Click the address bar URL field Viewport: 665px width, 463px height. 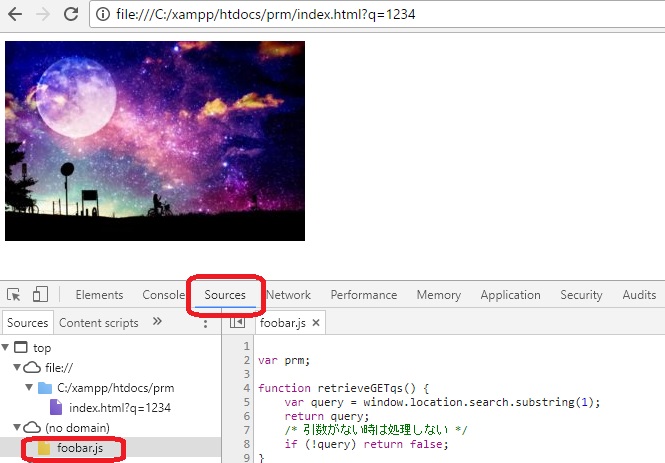click(377, 14)
